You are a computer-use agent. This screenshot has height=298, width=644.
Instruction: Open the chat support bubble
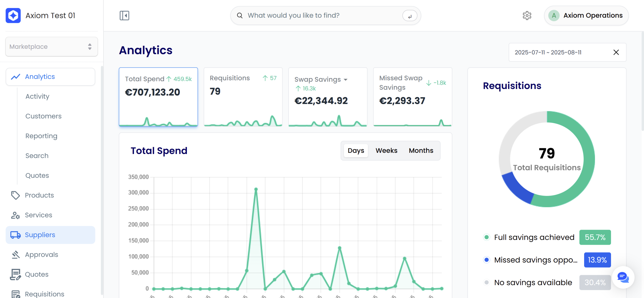[x=623, y=277]
